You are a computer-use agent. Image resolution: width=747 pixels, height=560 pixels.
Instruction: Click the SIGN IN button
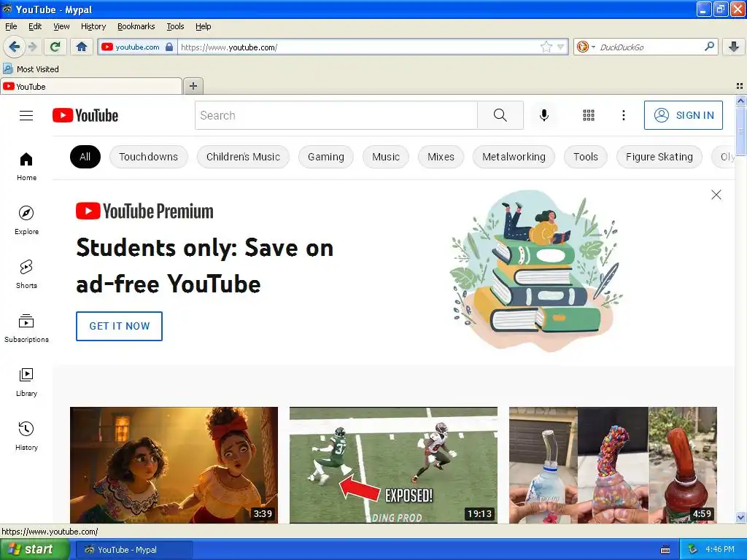683,115
